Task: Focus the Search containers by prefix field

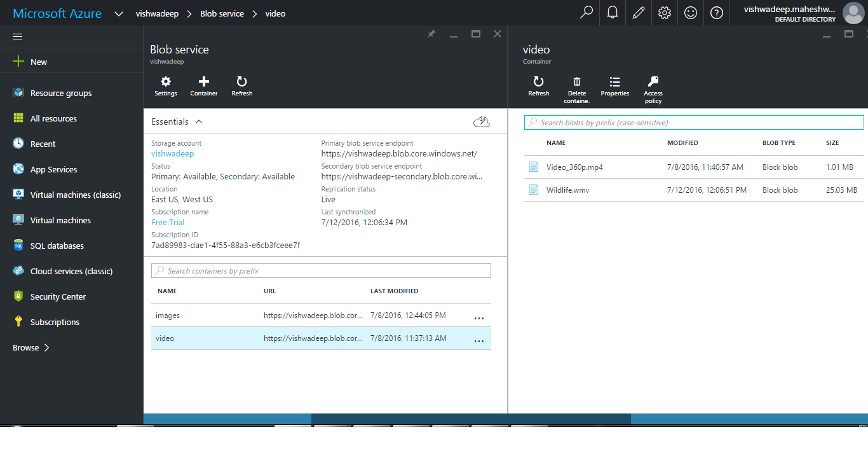Action: 321,270
